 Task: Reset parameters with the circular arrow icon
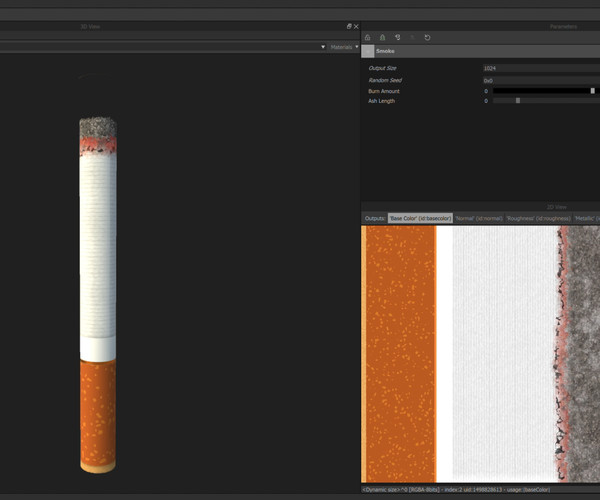(x=427, y=37)
